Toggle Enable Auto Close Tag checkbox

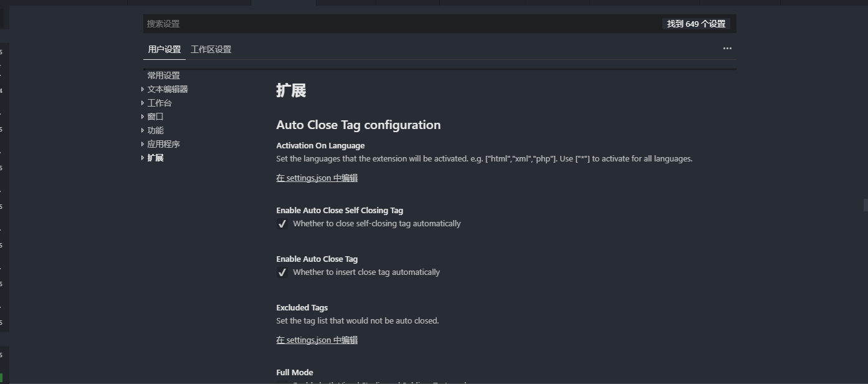[282, 272]
